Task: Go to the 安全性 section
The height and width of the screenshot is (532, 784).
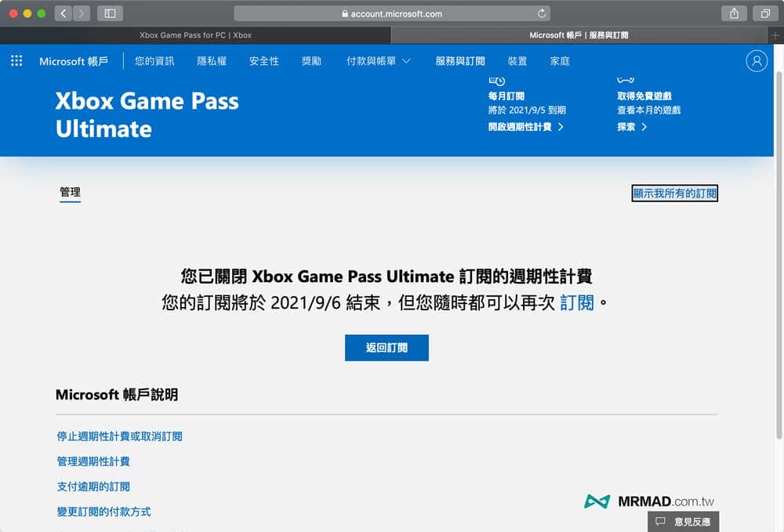Action: pyautogui.click(x=264, y=61)
